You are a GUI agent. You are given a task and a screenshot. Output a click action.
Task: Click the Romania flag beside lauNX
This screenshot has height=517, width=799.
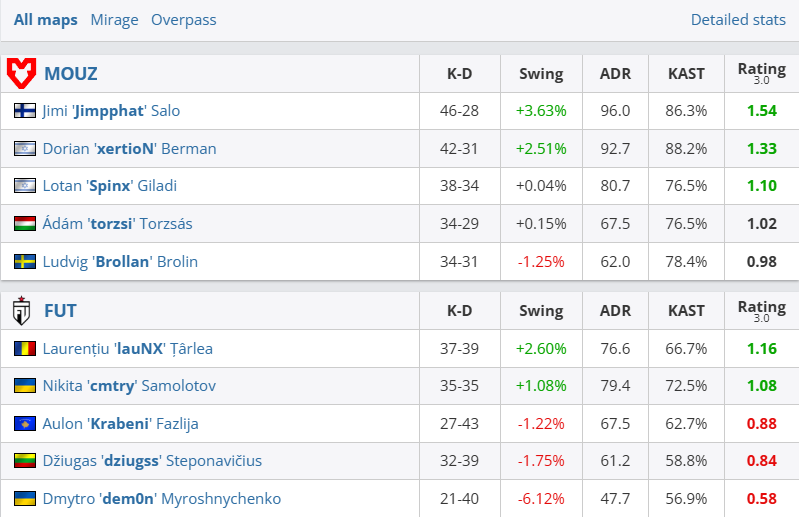click(25, 349)
